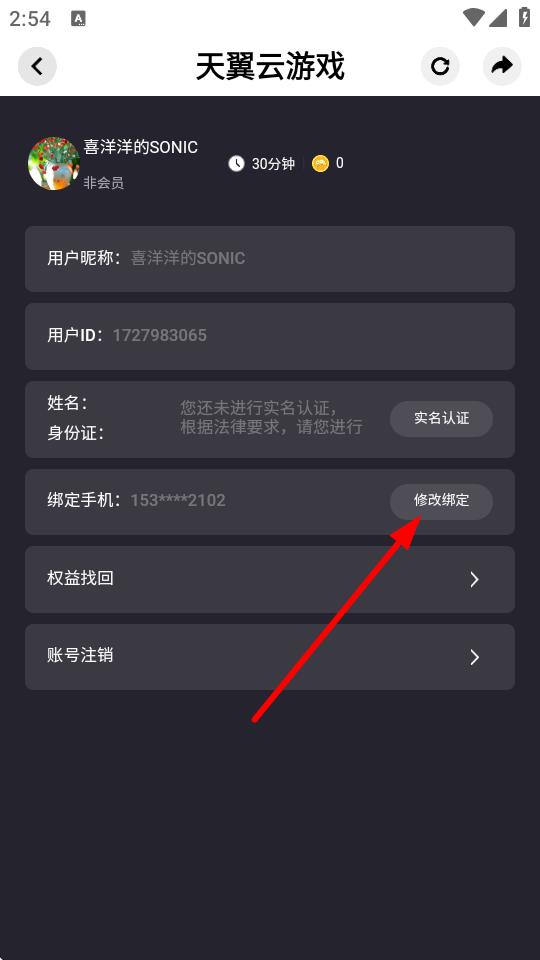Tap the refresh icon in header
Image resolution: width=540 pixels, height=960 pixels.
click(x=440, y=66)
